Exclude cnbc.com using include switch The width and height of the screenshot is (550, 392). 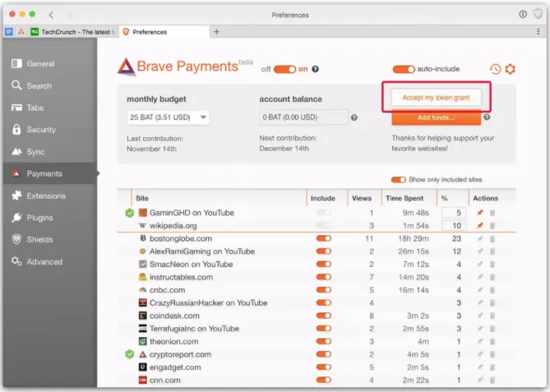tap(324, 289)
